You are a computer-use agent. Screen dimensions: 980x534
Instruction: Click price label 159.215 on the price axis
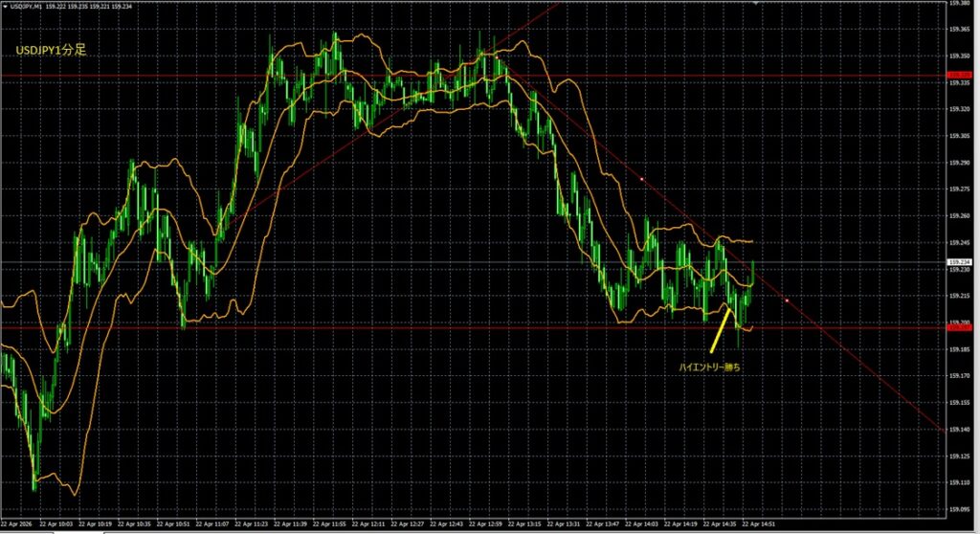point(959,296)
